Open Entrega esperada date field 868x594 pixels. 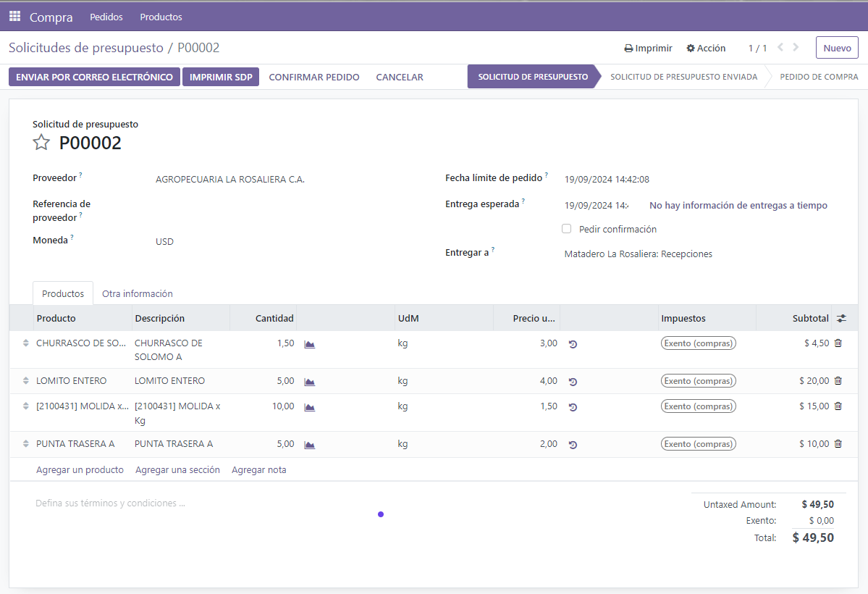pyautogui.click(x=597, y=206)
